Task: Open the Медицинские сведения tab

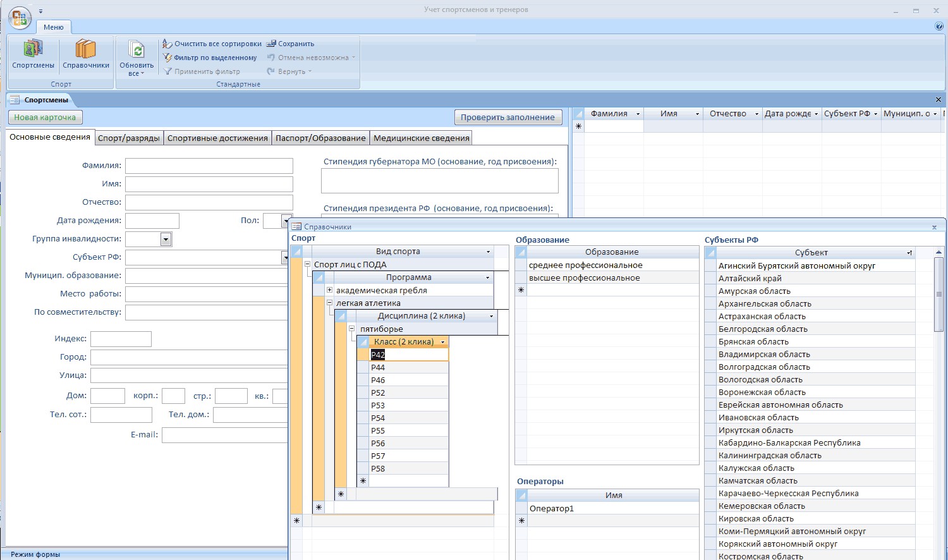Action: click(421, 138)
